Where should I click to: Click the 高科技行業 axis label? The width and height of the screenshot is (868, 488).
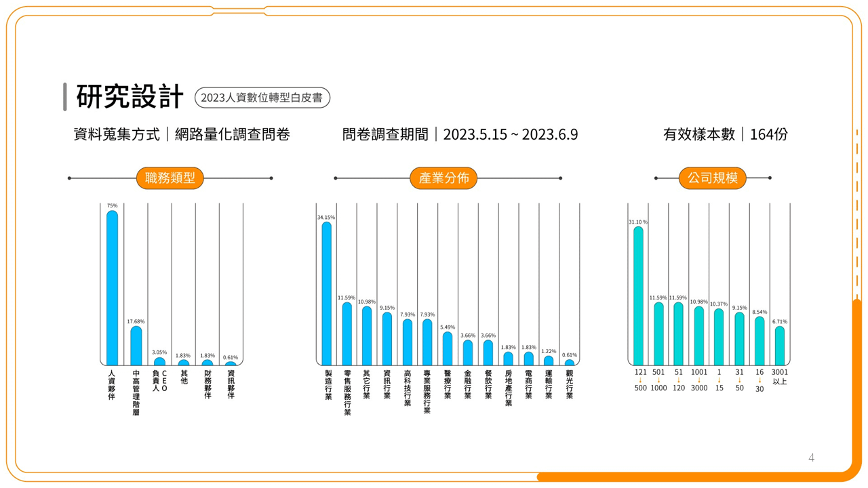(408, 388)
